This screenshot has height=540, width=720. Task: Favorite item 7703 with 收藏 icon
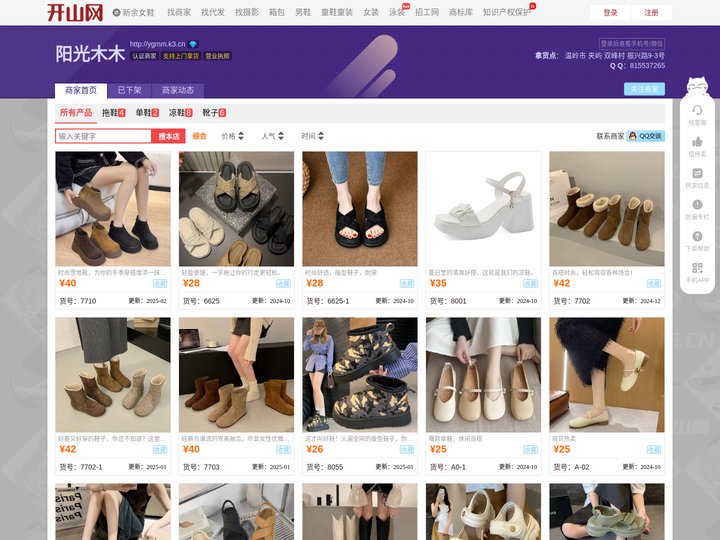[x=283, y=450]
